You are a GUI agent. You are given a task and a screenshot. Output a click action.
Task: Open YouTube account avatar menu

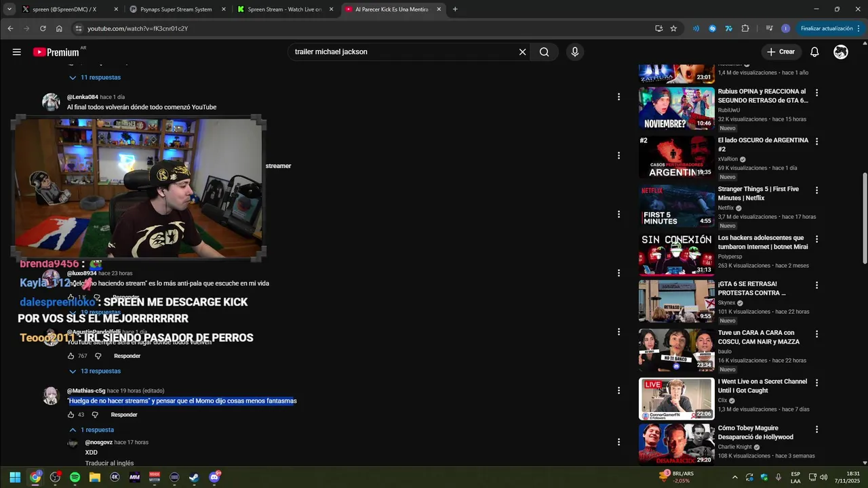[841, 52]
